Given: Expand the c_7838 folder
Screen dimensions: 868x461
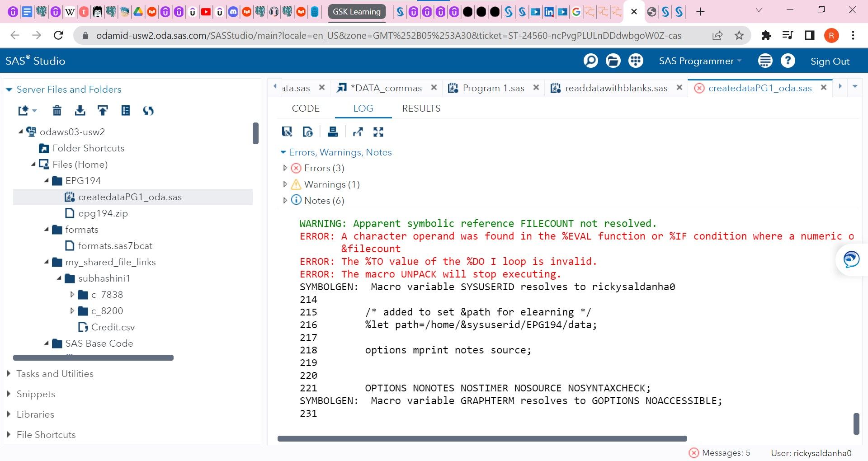Looking at the screenshot, I should pyautogui.click(x=72, y=295).
